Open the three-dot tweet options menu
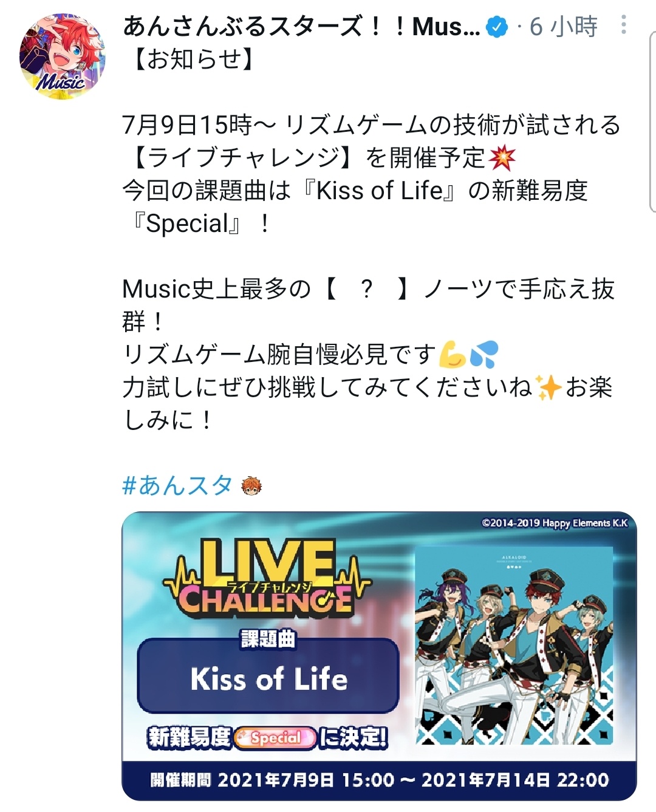656x812 pixels. pyautogui.click(x=624, y=24)
